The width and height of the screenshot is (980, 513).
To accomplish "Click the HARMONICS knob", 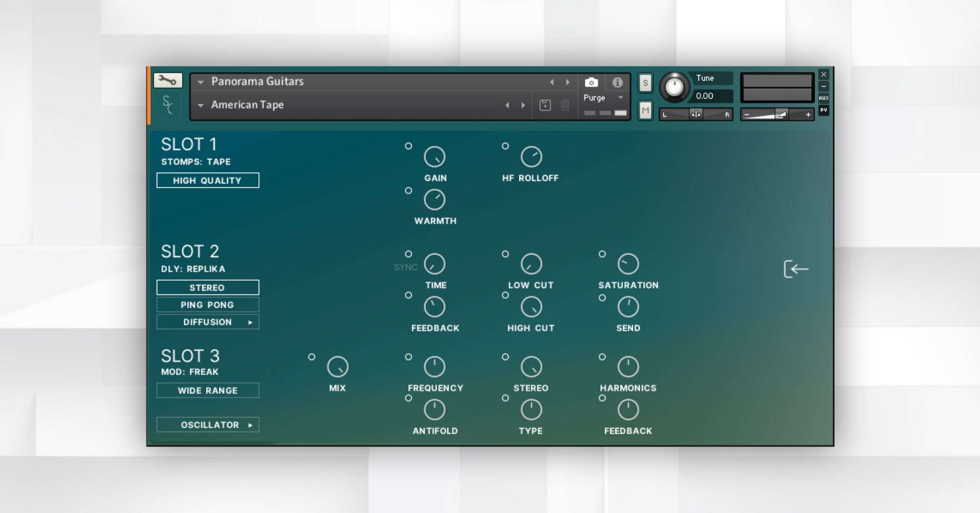I will tap(628, 367).
